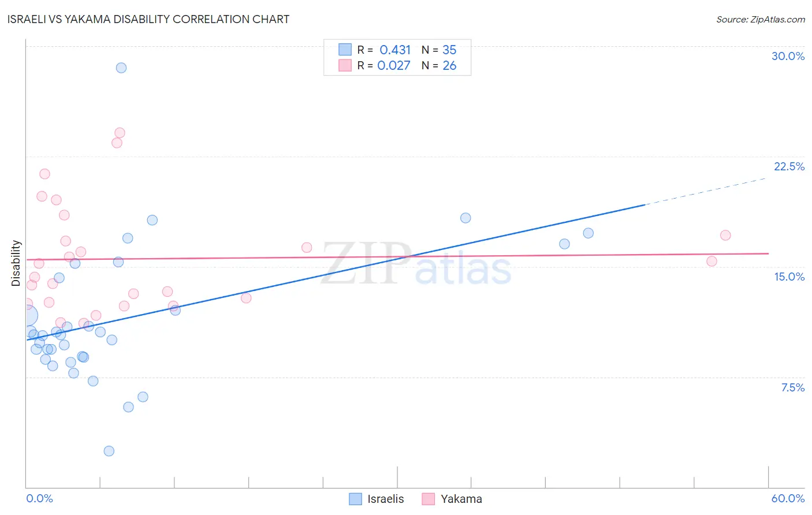
Task: Click the Israelis blue legend swatch at bottom
Action: 356,499
